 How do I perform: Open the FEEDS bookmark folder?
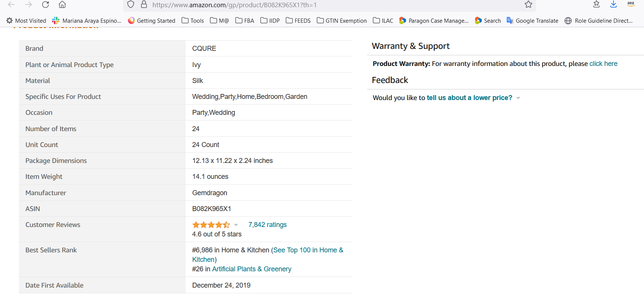[x=298, y=20]
